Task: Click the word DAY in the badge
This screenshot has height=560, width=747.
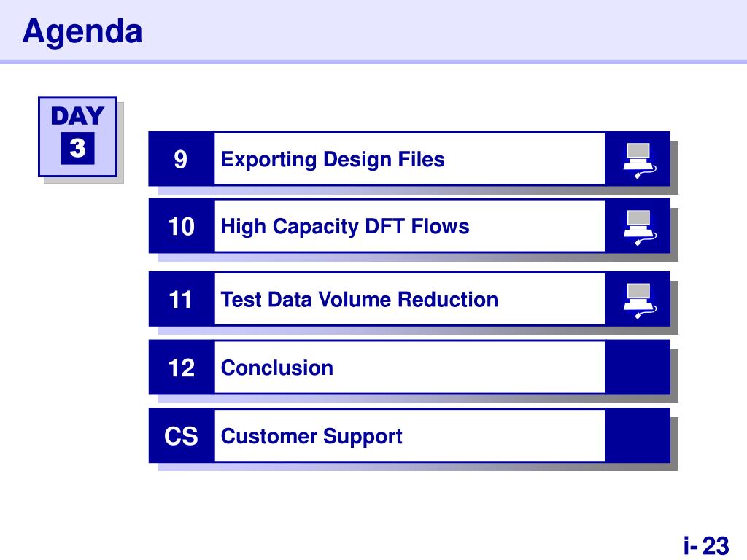Action: click(x=77, y=116)
